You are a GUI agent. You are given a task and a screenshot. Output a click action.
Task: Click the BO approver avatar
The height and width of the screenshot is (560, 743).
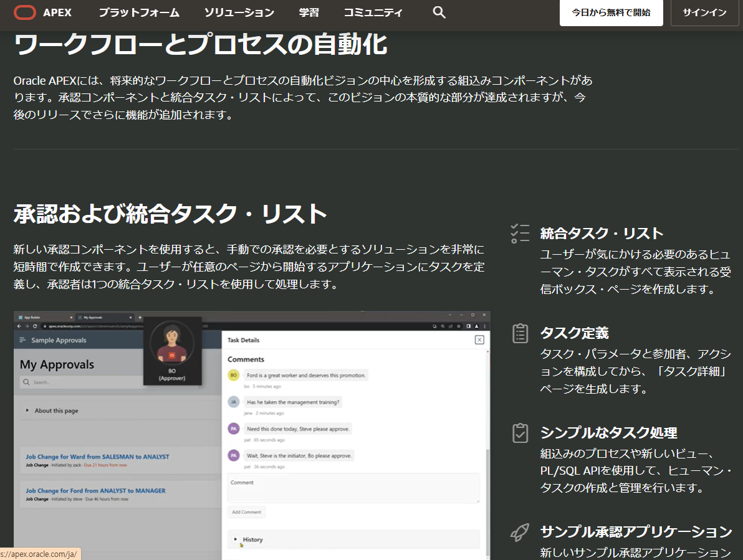[x=172, y=343]
